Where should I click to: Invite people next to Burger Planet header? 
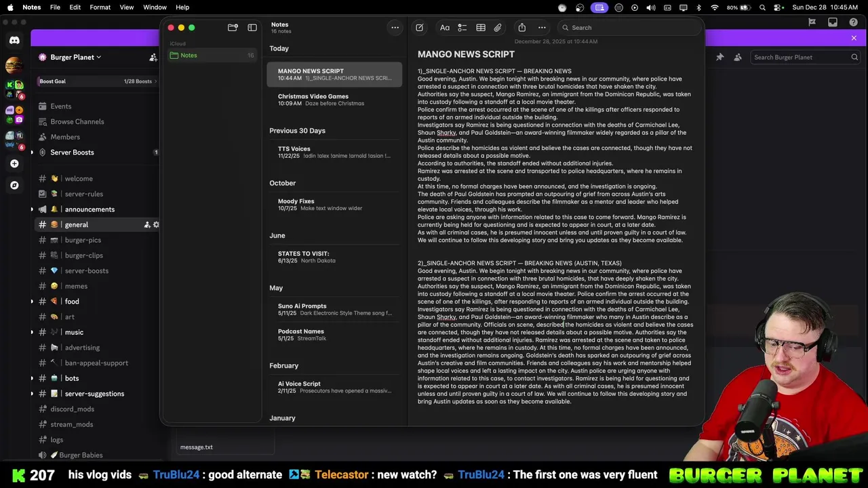pyautogui.click(x=153, y=58)
